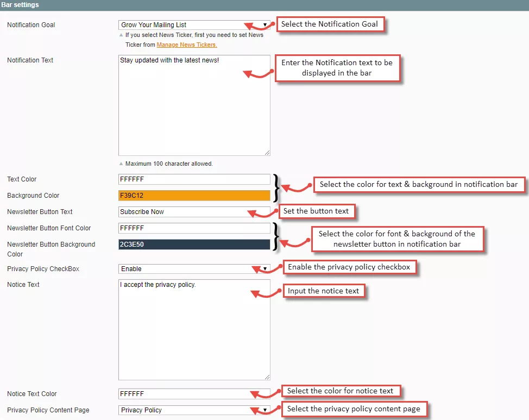Click the dark 2C3E50 button background color field
This screenshot has height=420, width=529.
tap(194, 245)
